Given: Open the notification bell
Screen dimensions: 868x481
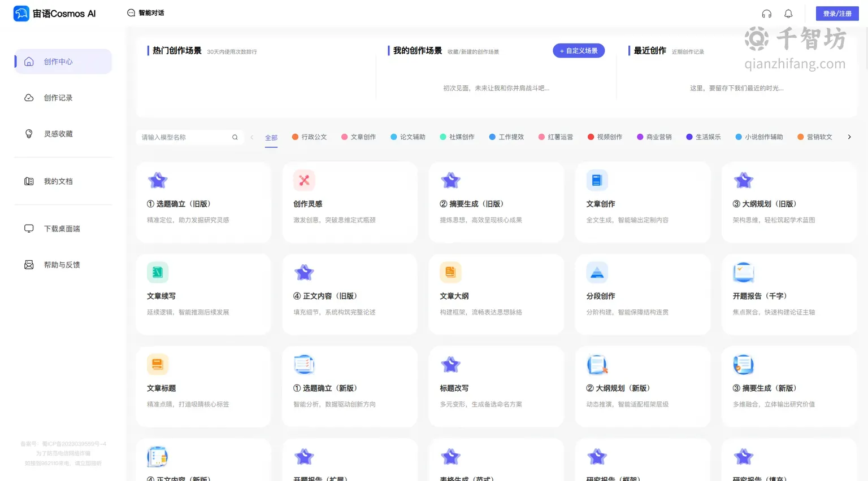Looking at the screenshot, I should pyautogui.click(x=788, y=14).
